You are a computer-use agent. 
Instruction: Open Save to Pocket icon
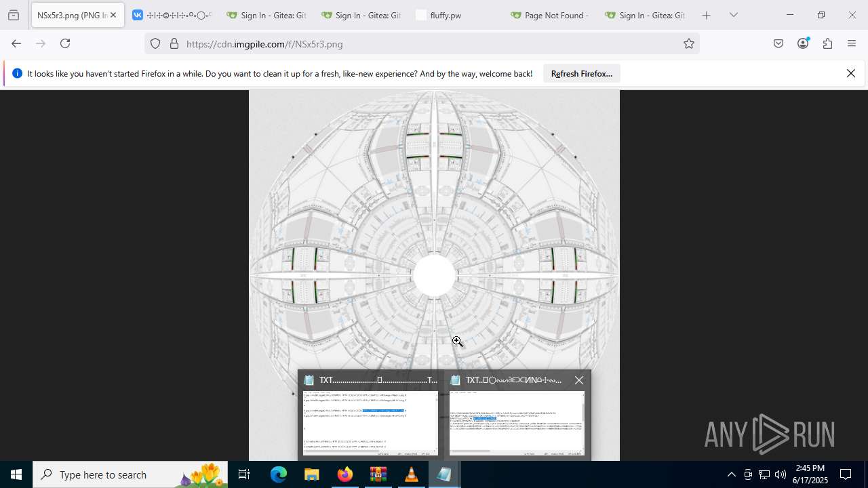click(778, 43)
